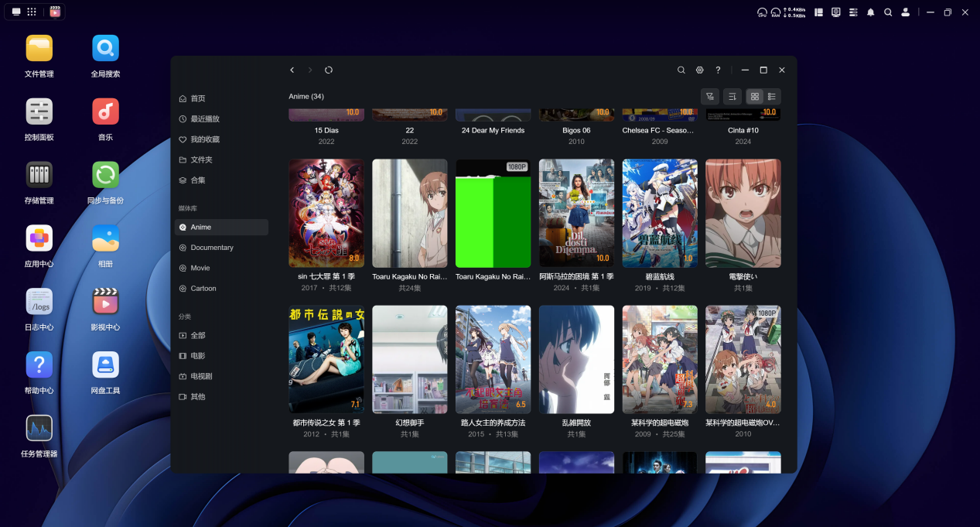Select the Anime media library
The image size is (980, 527).
(221, 228)
